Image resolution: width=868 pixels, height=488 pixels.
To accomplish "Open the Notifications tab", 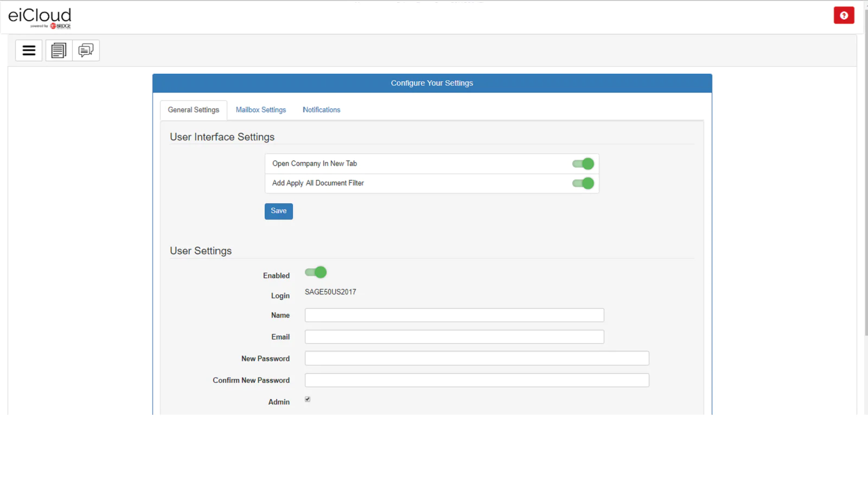I will coord(321,110).
